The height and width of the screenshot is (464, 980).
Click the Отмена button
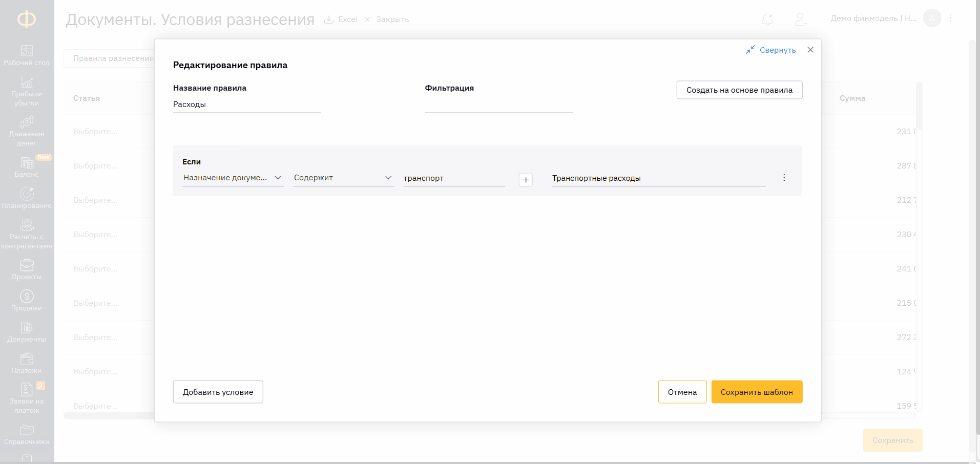682,392
